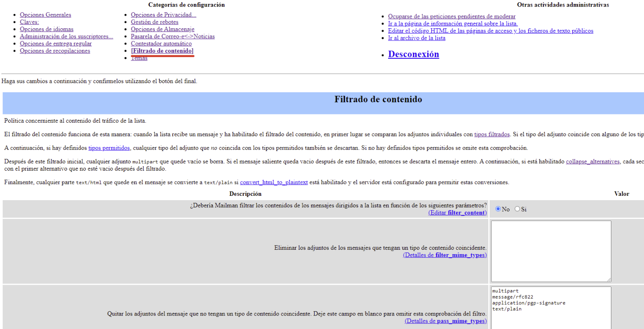This screenshot has width=644, height=329.
Task: Open the convert_html_to_plaintext link
Action: click(274, 182)
